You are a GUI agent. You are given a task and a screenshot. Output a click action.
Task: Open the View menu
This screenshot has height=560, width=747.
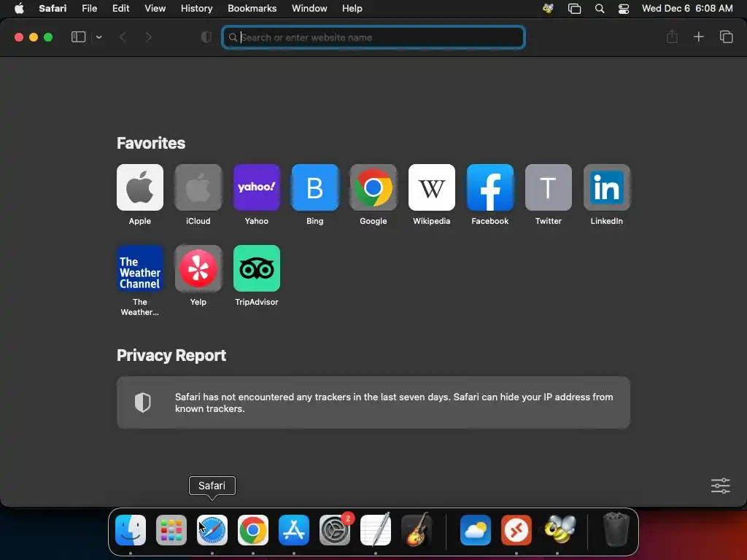tap(155, 8)
